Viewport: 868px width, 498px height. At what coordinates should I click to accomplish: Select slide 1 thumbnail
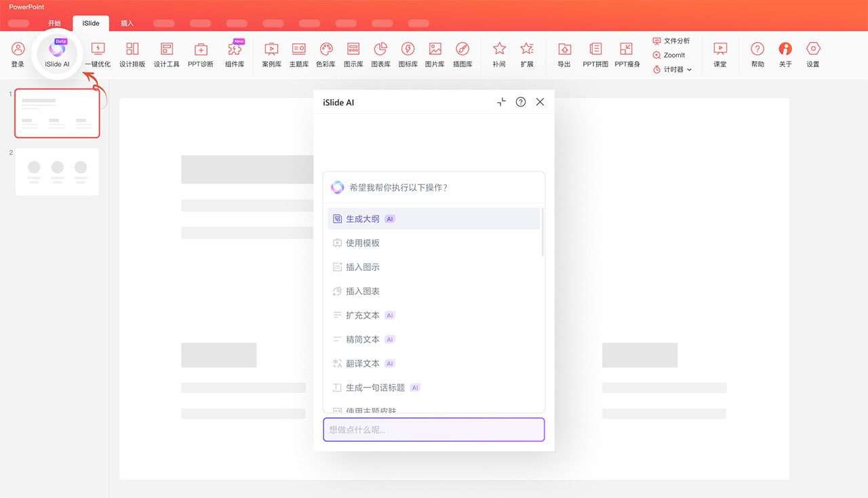point(57,113)
